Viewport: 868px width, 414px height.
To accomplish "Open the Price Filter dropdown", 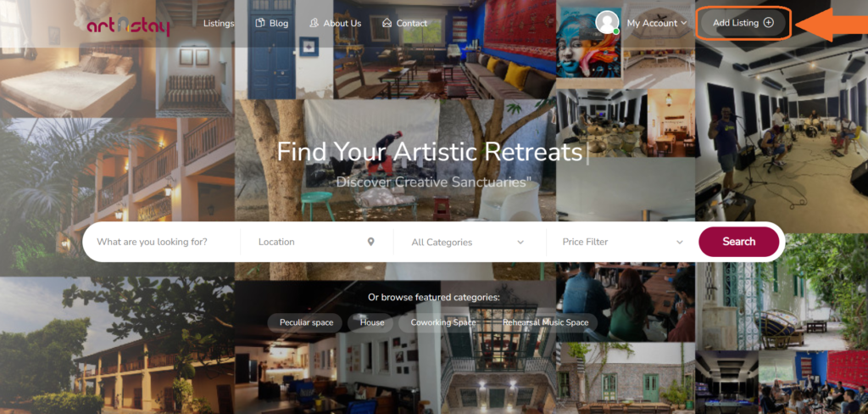I will pos(622,242).
